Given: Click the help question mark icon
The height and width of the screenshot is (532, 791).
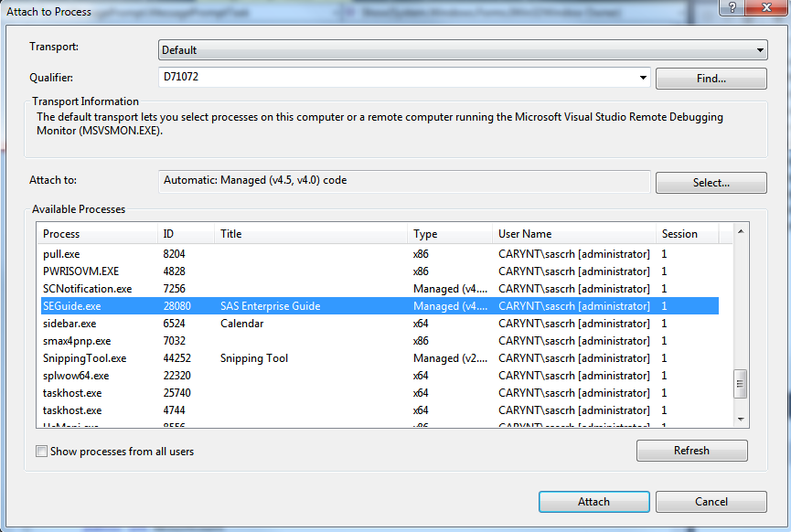Looking at the screenshot, I should tap(731, 10).
